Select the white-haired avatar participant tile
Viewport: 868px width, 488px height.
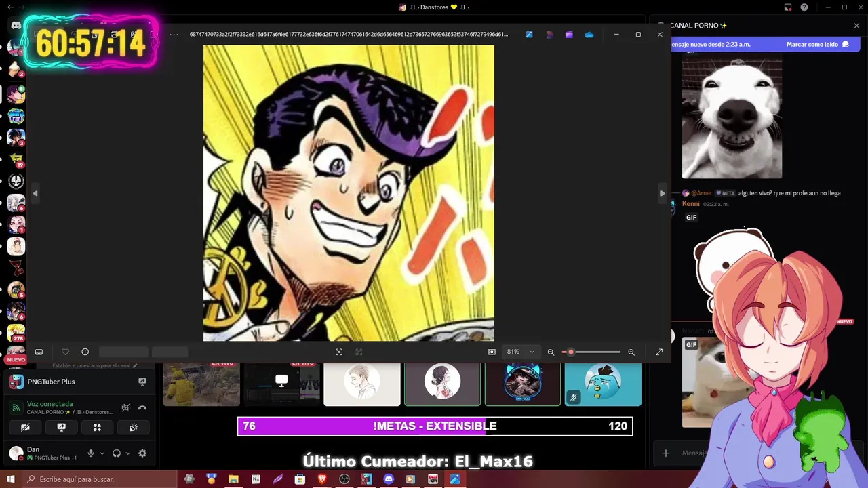pos(362,384)
